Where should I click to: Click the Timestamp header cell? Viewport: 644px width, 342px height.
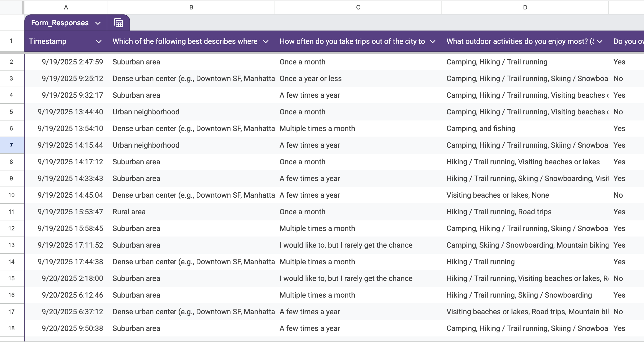66,41
